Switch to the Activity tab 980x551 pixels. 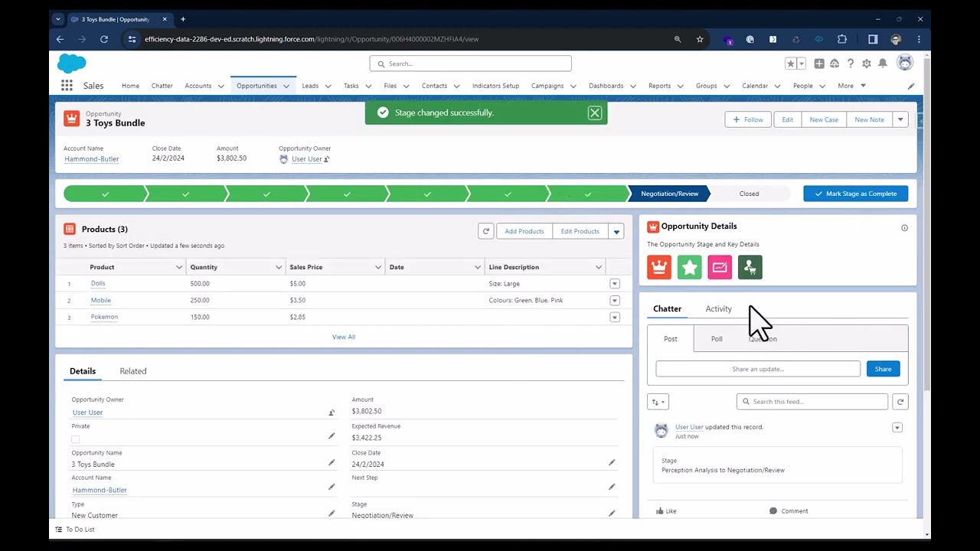[x=718, y=308]
